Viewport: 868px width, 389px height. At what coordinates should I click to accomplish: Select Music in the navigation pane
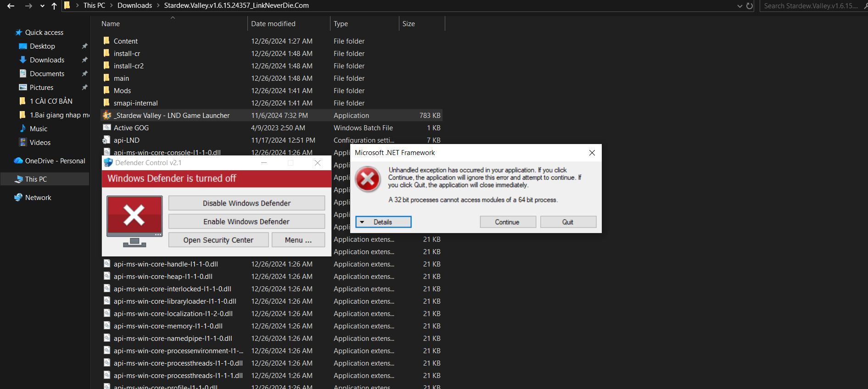(x=39, y=129)
